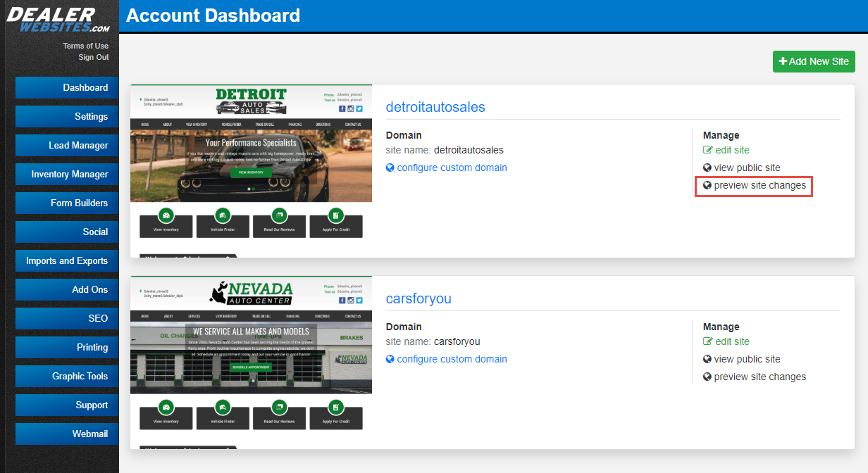
Task: Click Facebook icon in Detroit thumbnail header
Action: (342, 108)
